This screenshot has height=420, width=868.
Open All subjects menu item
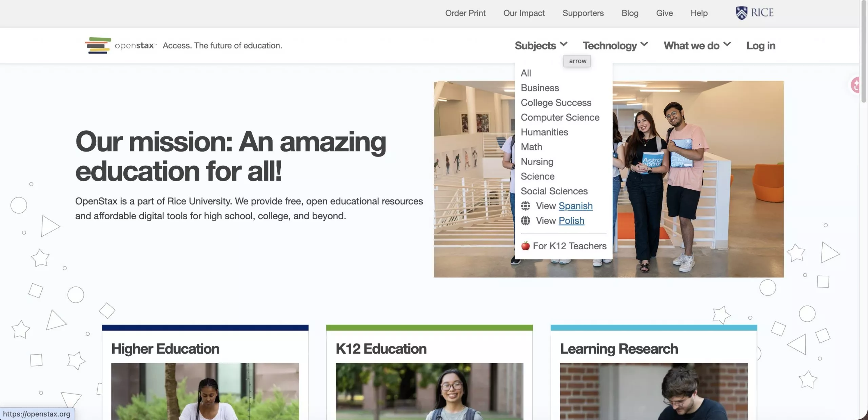(526, 73)
